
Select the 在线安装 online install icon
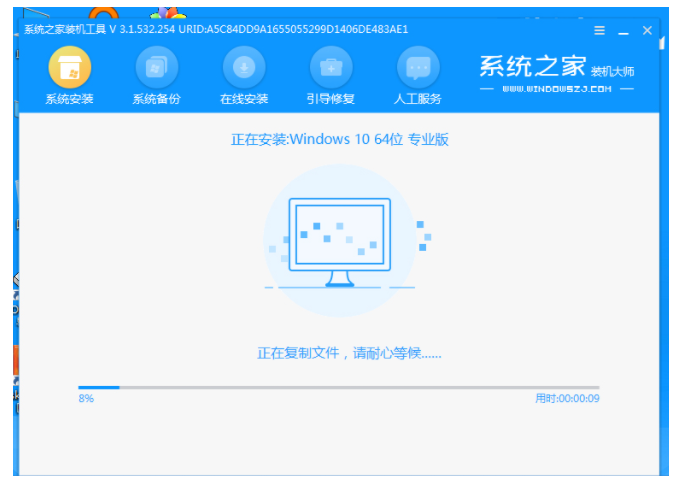coord(244,68)
